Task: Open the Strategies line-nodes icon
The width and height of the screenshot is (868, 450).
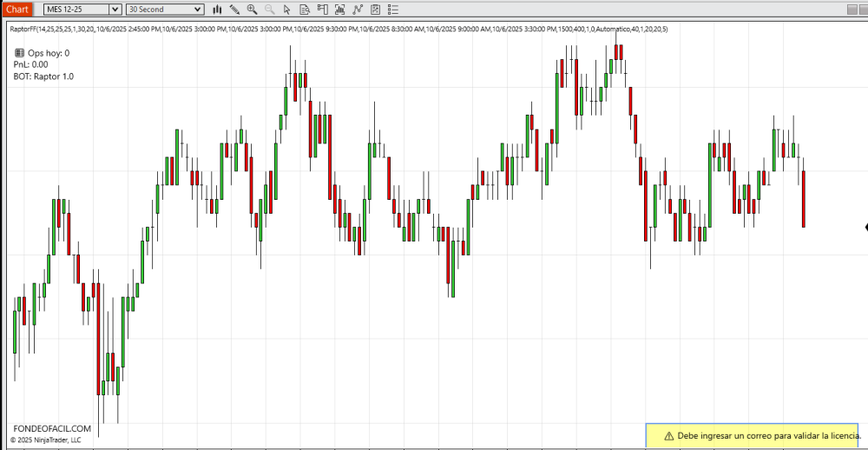Action: pos(357,10)
